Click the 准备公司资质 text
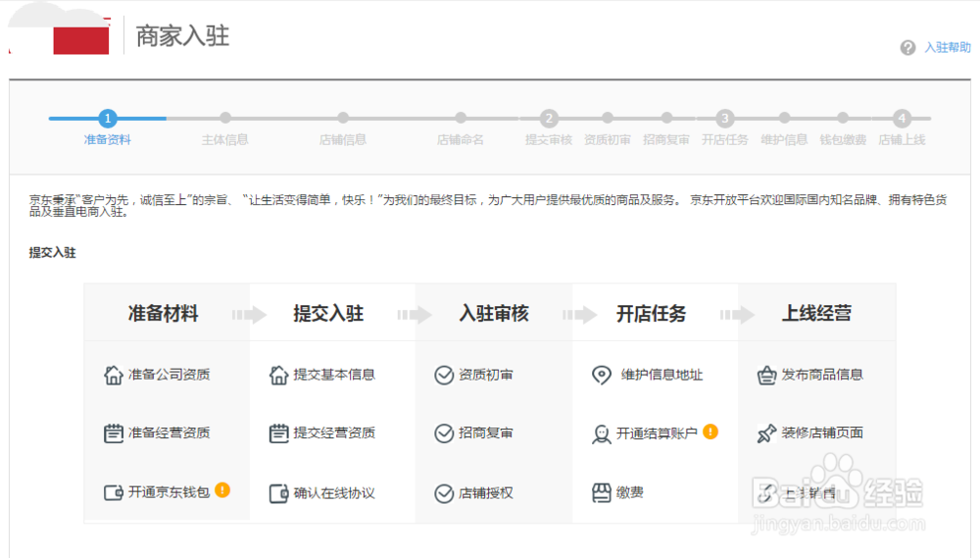980x558 pixels. (x=169, y=375)
